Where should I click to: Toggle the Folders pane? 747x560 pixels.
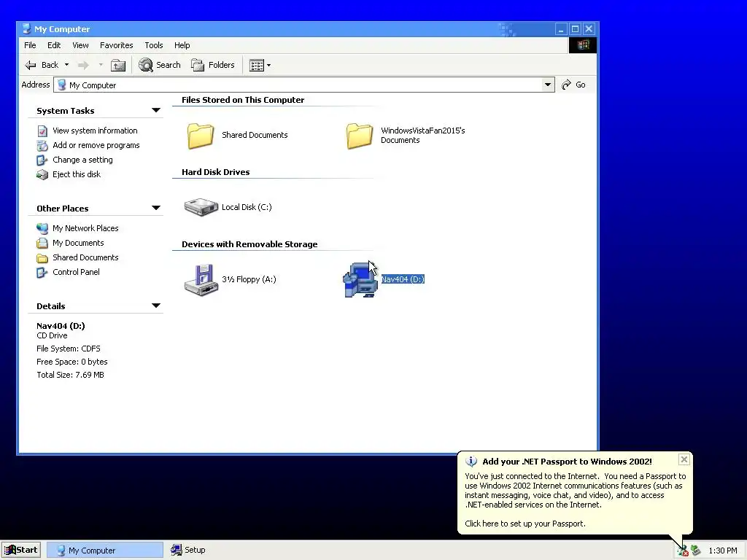tap(213, 65)
